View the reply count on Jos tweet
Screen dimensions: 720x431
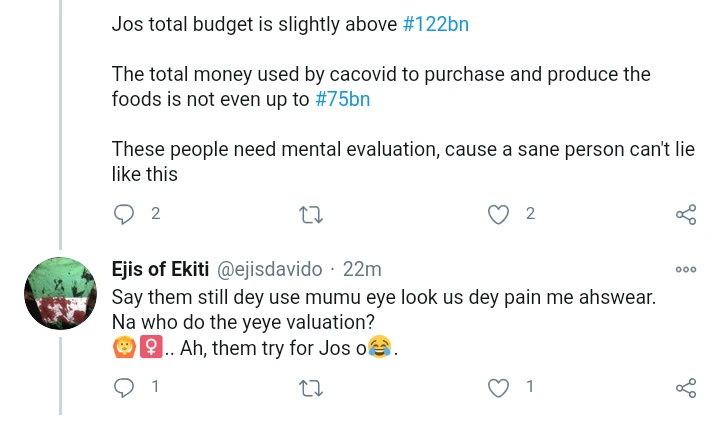[x=155, y=214]
